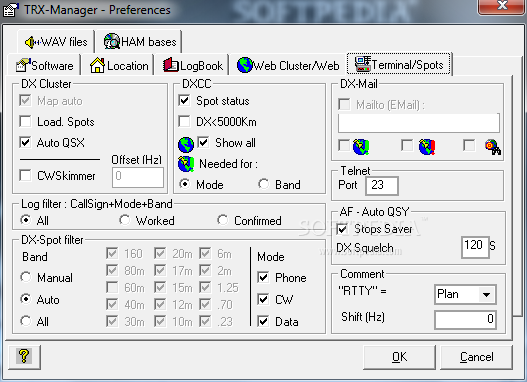Click the Mailto email address field
Image resolution: width=527 pixels, height=382 pixels.
419,123
